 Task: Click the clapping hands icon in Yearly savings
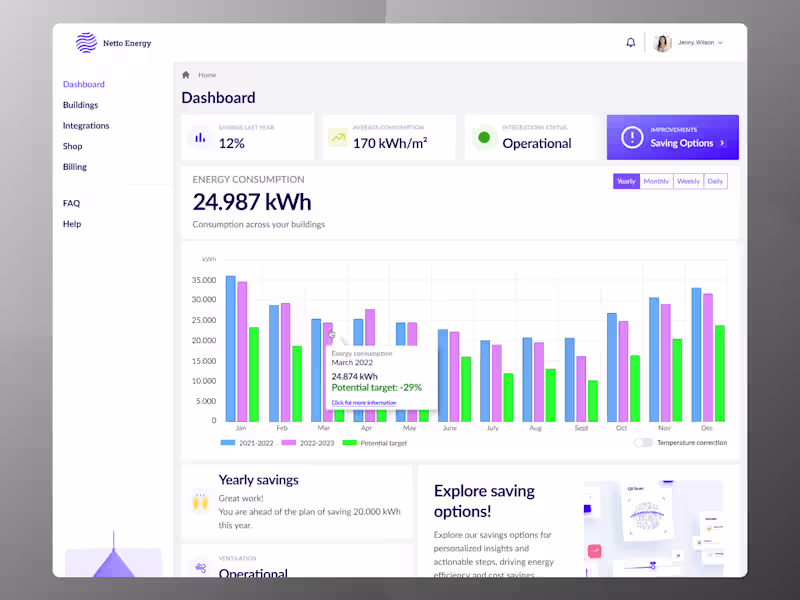tap(201, 502)
